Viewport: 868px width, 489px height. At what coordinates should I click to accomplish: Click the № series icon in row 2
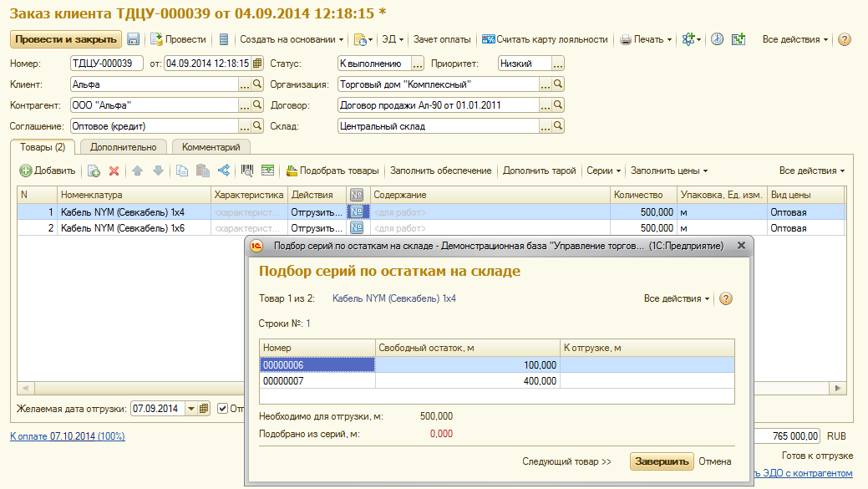point(357,227)
